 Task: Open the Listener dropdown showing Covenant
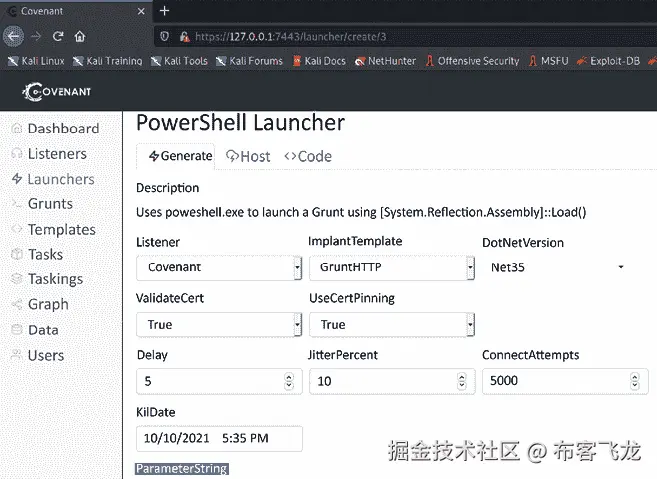[x=219, y=267]
